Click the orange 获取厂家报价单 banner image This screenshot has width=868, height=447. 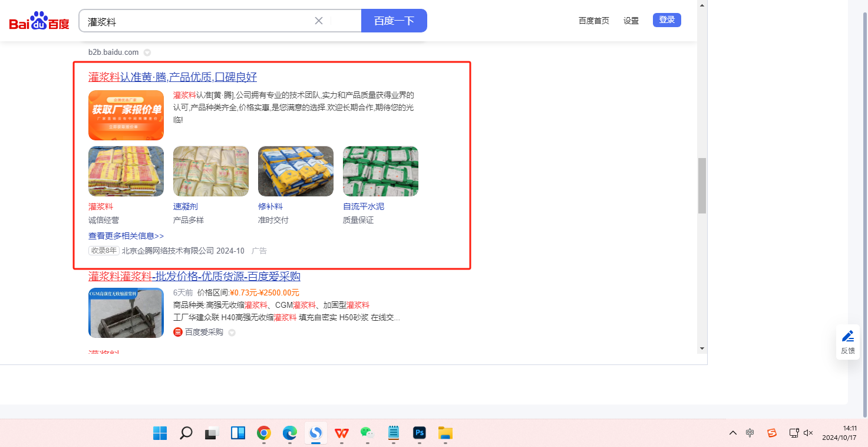click(x=126, y=115)
